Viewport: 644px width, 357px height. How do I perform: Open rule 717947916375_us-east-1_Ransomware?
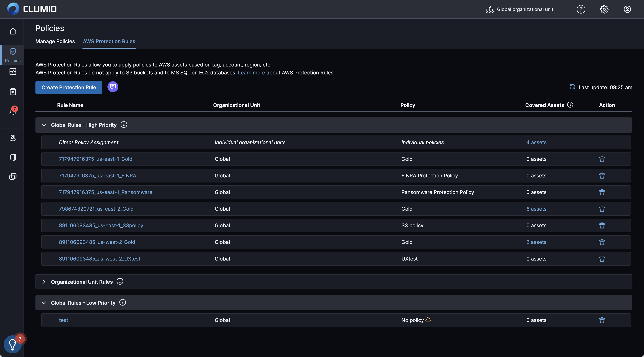105,192
